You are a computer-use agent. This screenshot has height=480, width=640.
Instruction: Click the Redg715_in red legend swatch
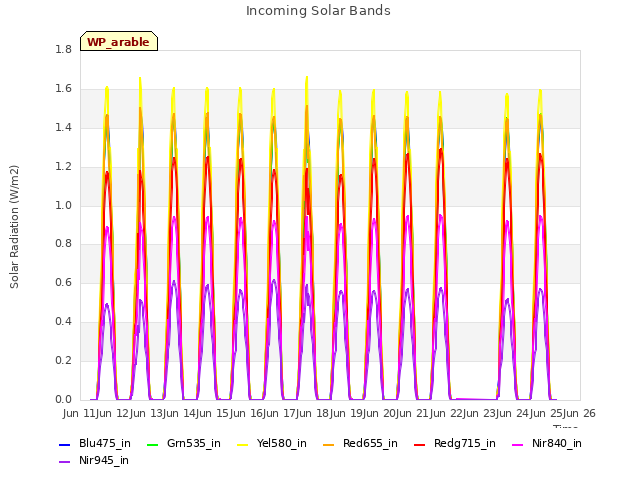tap(420, 445)
